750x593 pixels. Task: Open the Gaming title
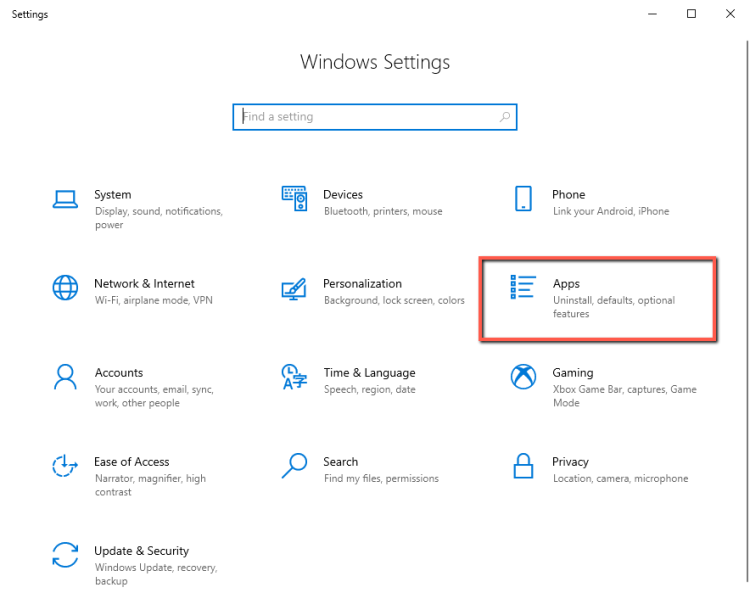click(573, 373)
